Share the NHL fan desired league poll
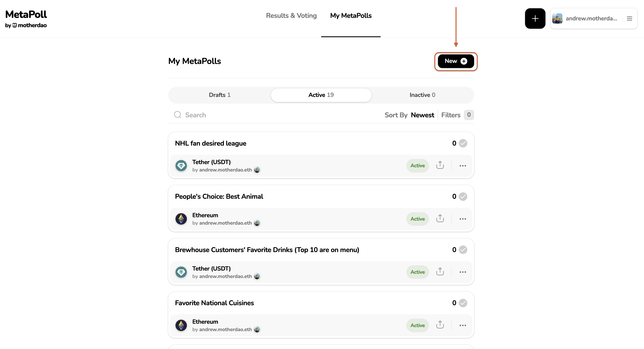 [440, 165]
